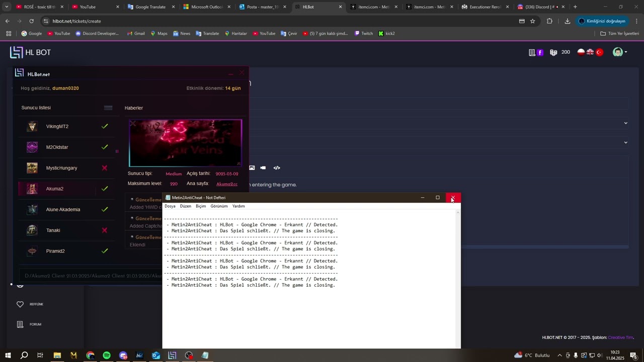This screenshot has width=644, height=362.
Task: Open the weather widget showing 6°C Bulutlu
Action: [532, 355]
